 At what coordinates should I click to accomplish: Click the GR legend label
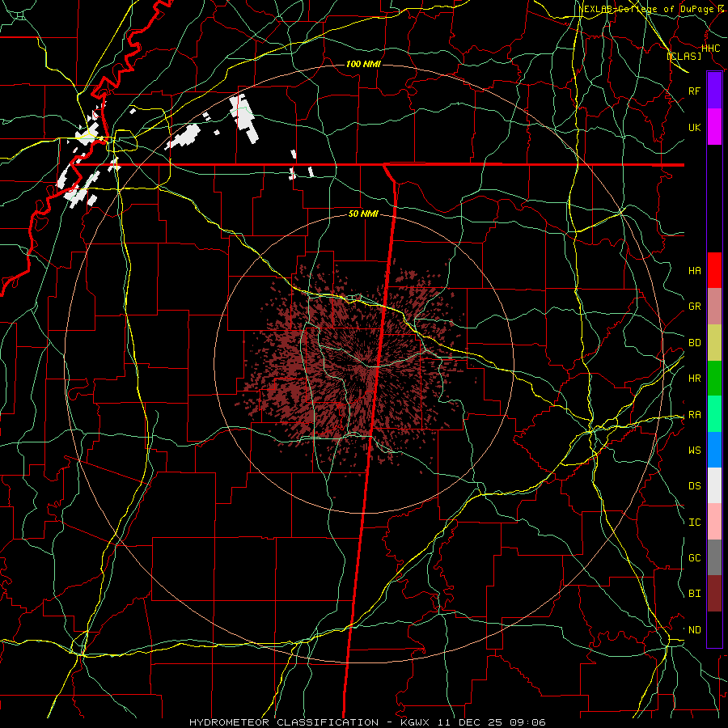point(694,307)
